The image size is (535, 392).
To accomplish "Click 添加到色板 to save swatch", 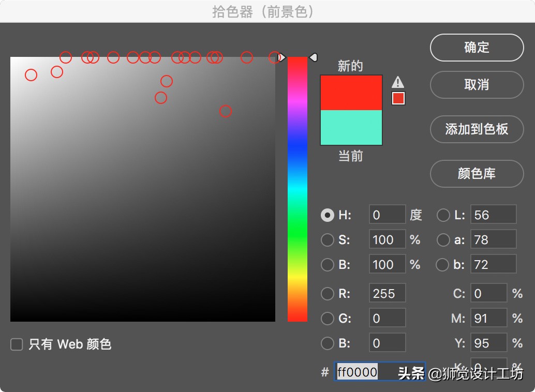I will click(x=476, y=130).
